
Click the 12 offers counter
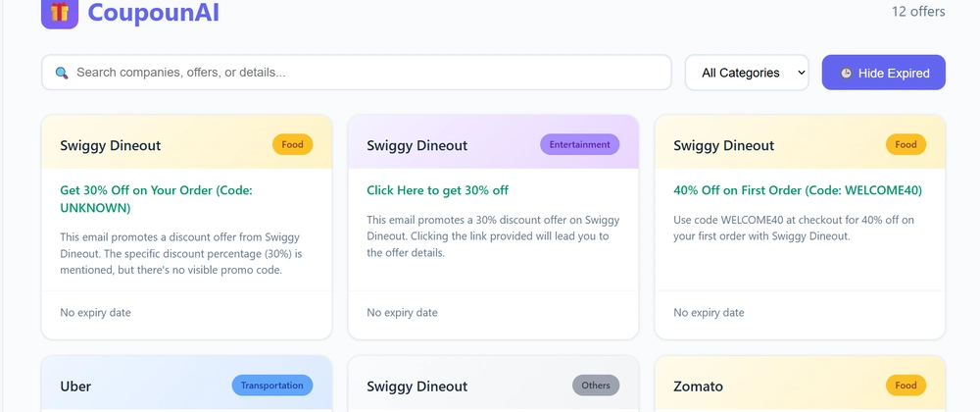(918, 11)
